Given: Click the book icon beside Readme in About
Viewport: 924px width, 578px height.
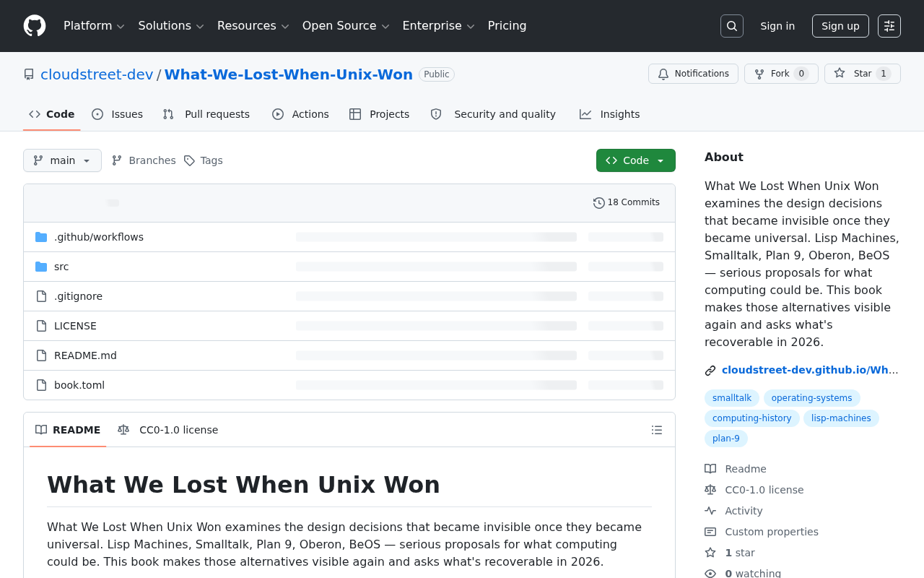Looking at the screenshot, I should pyautogui.click(x=710, y=469).
